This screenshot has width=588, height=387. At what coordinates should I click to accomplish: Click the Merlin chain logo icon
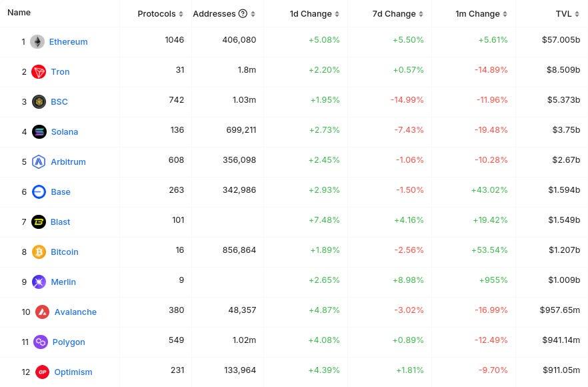(39, 282)
